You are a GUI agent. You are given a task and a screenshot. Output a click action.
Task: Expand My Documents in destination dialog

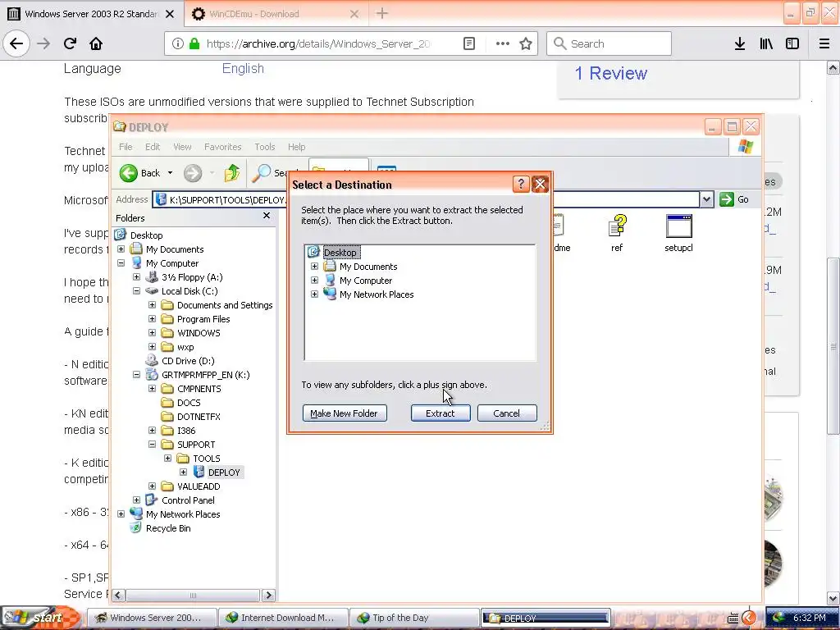314,267
